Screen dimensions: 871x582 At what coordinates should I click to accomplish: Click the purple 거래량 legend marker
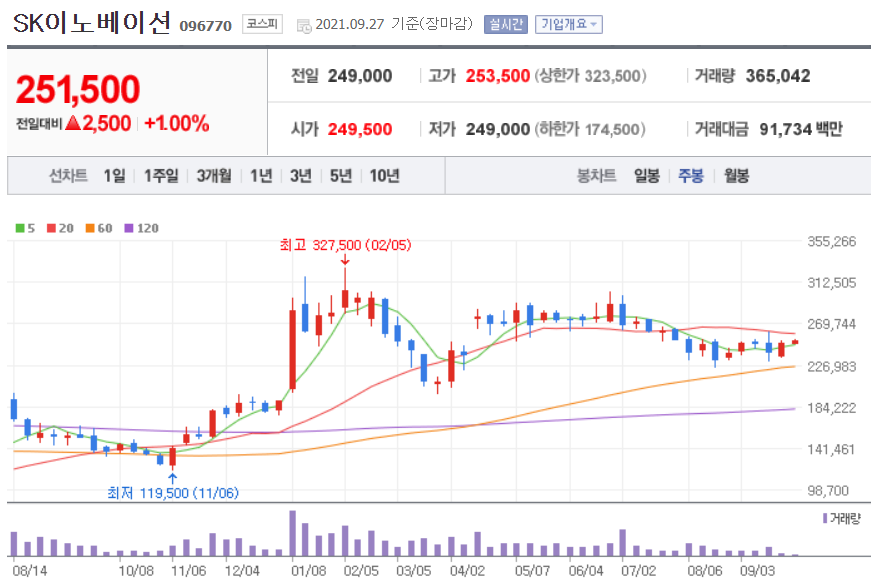(825, 518)
